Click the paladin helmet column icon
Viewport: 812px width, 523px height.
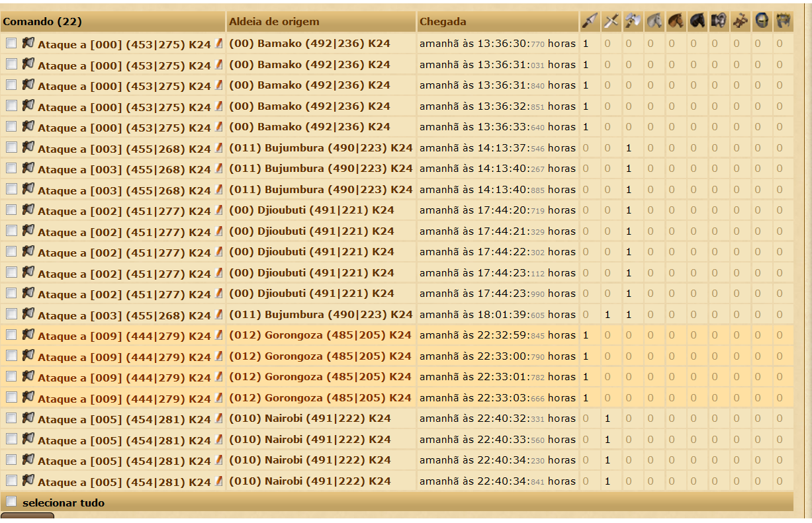pyautogui.click(x=762, y=21)
